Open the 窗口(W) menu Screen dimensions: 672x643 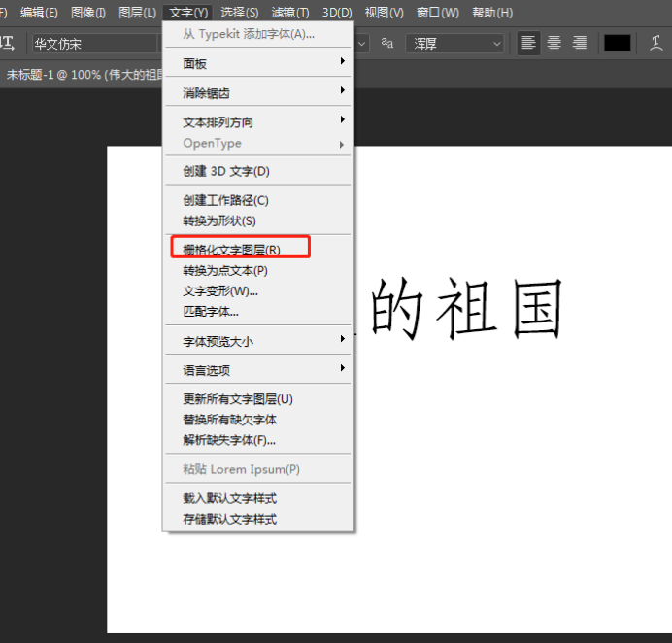[438, 13]
